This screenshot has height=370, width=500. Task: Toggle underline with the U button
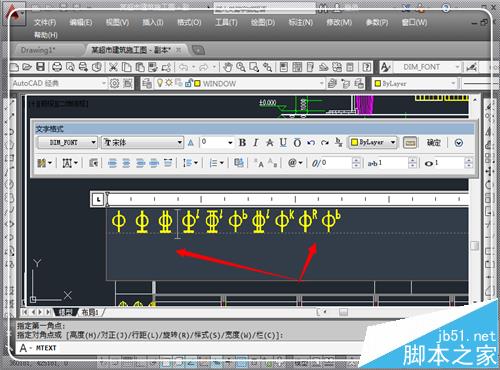(x=283, y=143)
